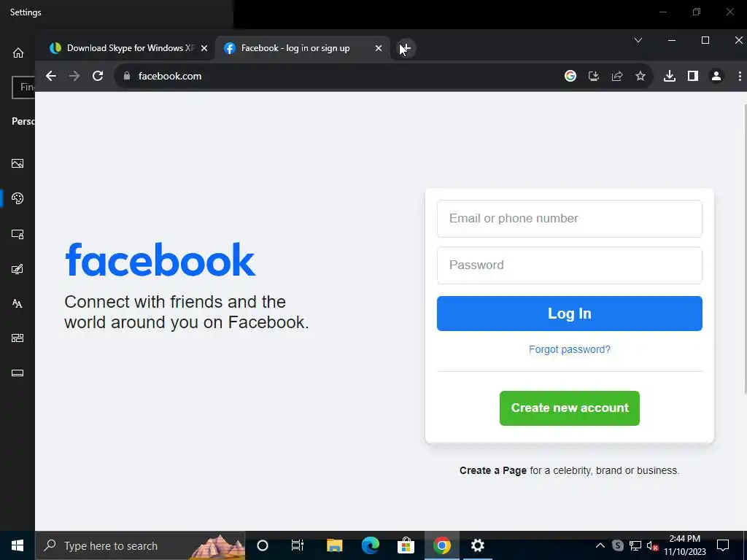Image resolution: width=747 pixels, height=560 pixels.
Task: Click the muted volume icon in tray
Action: [x=653, y=545]
